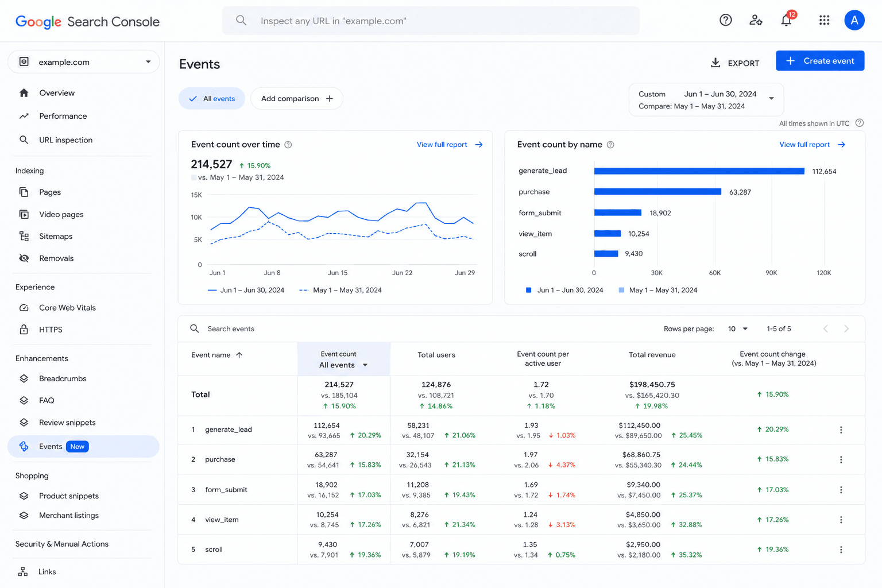Open the Rows per page dropdown

point(738,329)
